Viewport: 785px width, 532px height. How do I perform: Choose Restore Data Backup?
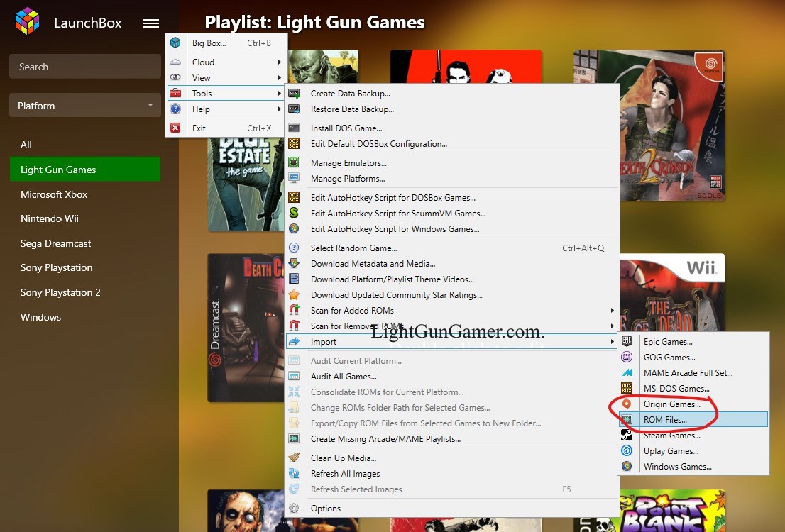coord(452,109)
